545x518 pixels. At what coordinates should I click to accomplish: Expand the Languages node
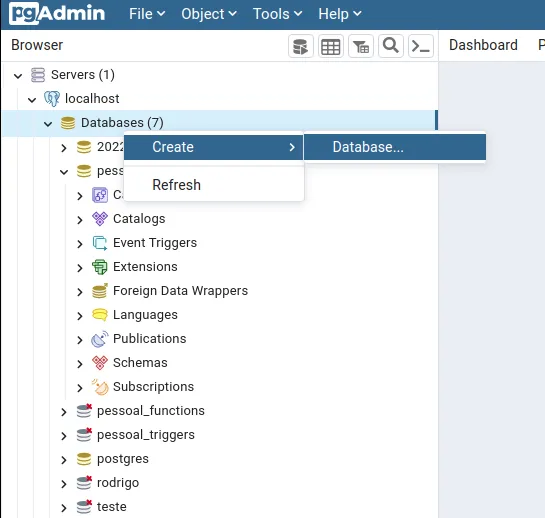click(x=80, y=316)
